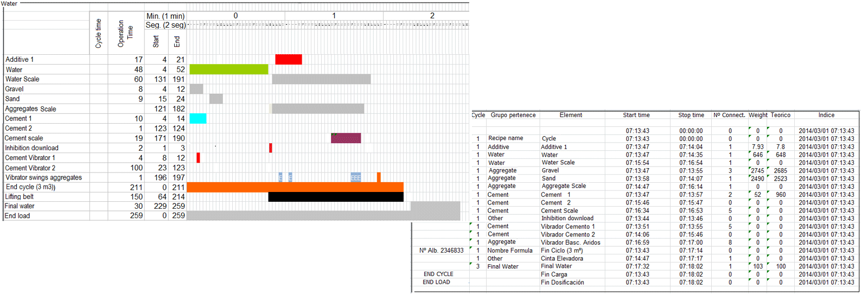The width and height of the screenshot is (868, 301).
Task: Select the gray Sand bar in chart
Action: [x=216, y=99]
